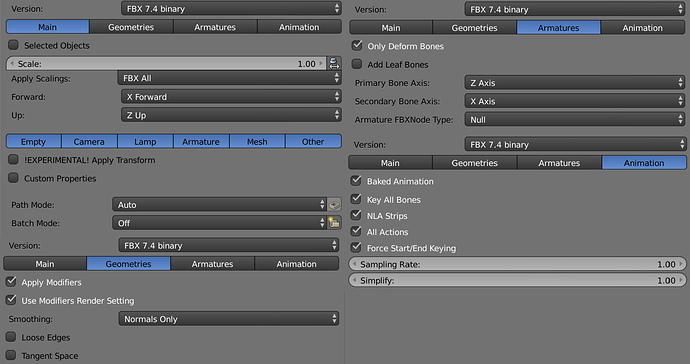Open the Armature FBXNode Type dropdown
The image size is (690, 364).
[575, 120]
